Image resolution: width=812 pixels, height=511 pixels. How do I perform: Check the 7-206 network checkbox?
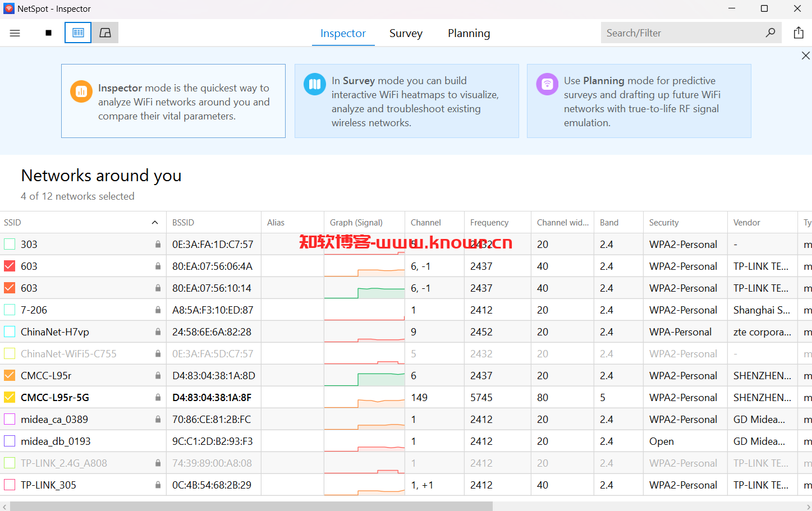pos(10,310)
